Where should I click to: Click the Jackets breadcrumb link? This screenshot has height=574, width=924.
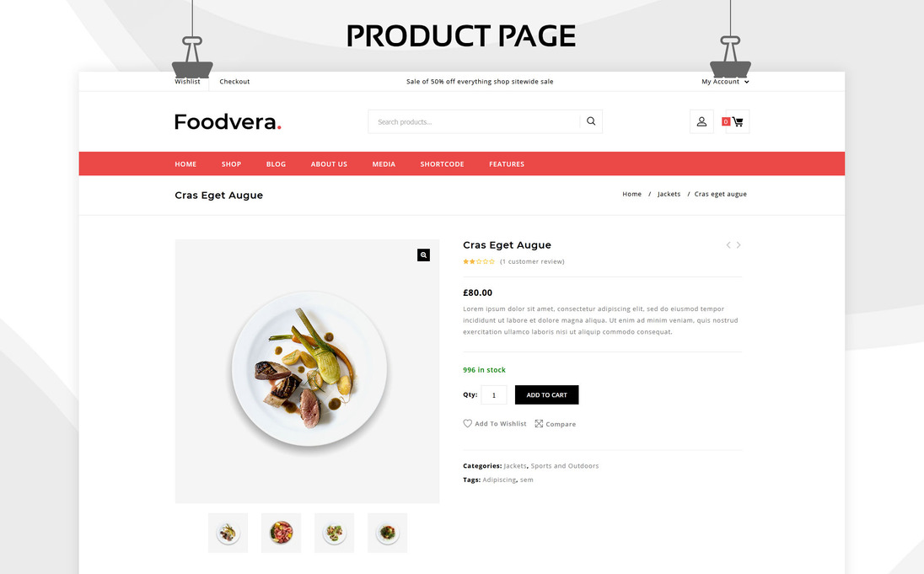coord(669,194)
